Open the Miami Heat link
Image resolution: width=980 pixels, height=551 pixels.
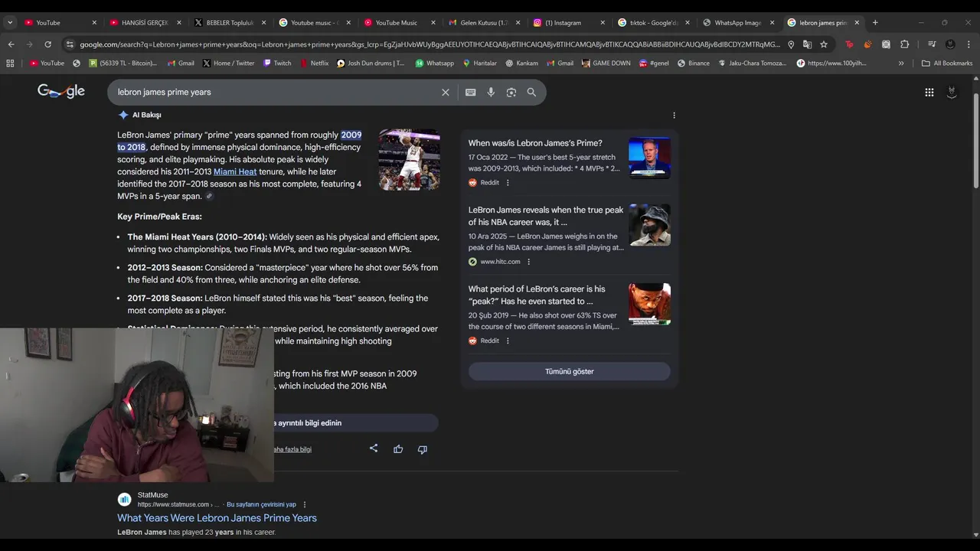point(235,171)
